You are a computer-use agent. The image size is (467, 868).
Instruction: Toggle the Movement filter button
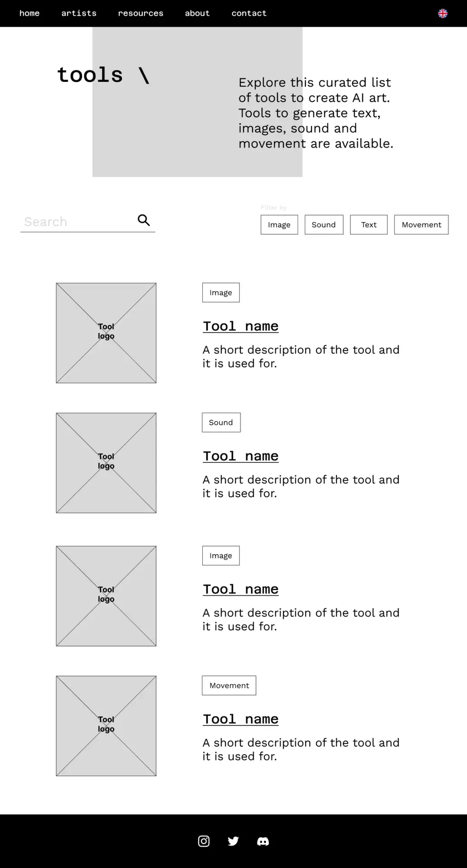pyautogui.click(x=421, y=225)
